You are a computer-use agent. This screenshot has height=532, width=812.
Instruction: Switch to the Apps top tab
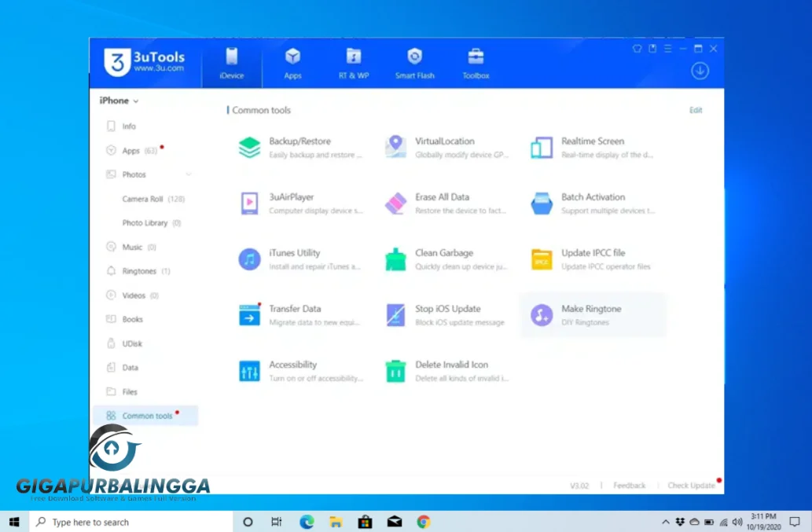click(292, 63)
